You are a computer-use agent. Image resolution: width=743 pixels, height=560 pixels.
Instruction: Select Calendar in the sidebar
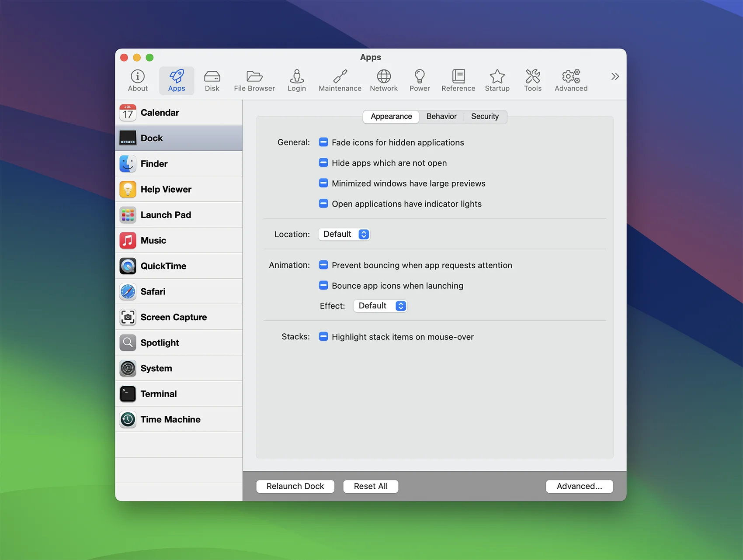click(x=179, y=113)
